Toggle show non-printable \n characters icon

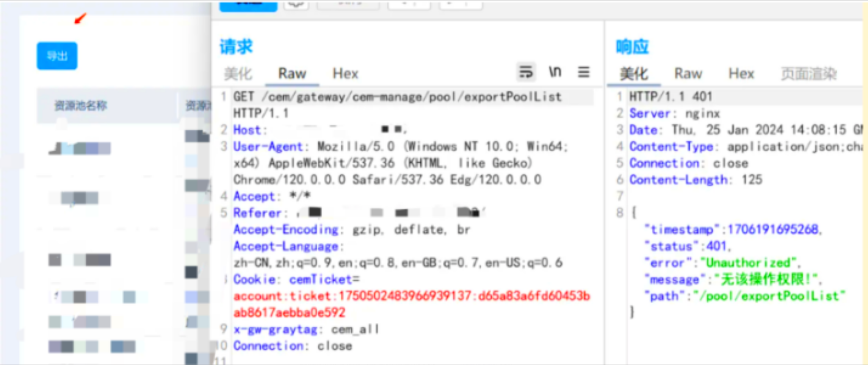[x=555, y=72]
